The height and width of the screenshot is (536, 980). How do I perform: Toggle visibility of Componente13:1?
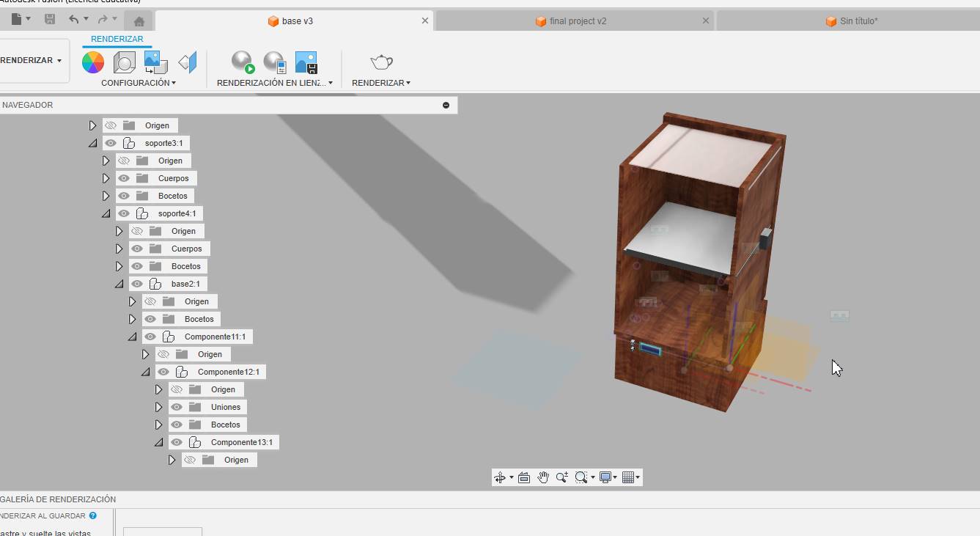pos(177,442)
